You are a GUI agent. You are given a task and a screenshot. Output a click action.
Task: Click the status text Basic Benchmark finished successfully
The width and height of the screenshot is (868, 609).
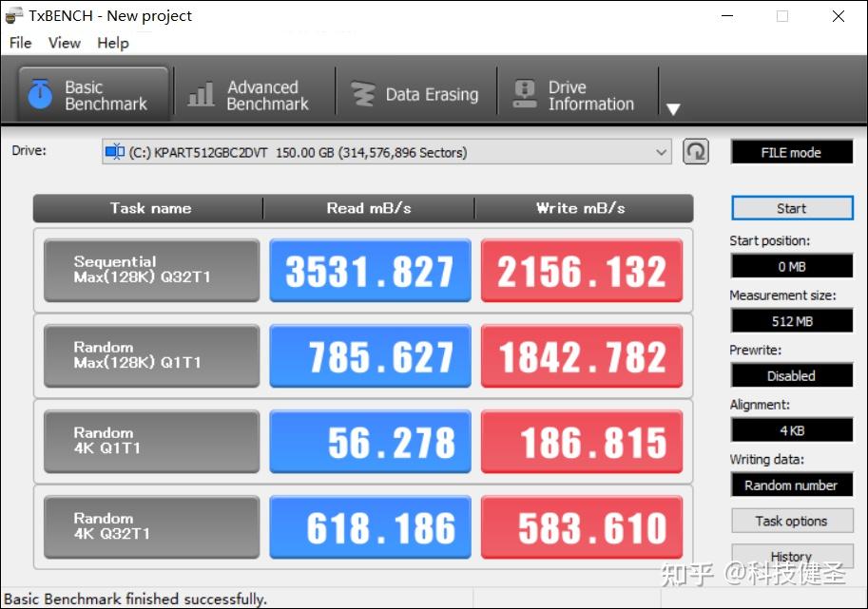coord(136,599)
